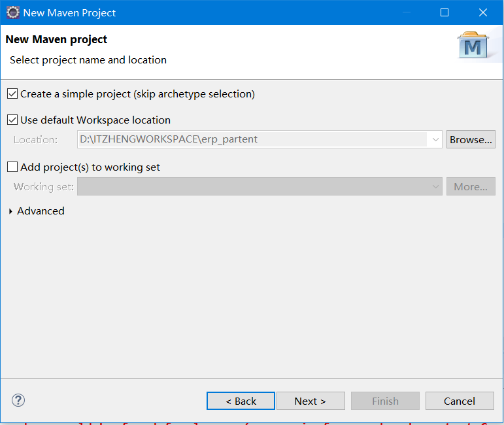Cancel the New Maven Project wizard

pos(460,401)
